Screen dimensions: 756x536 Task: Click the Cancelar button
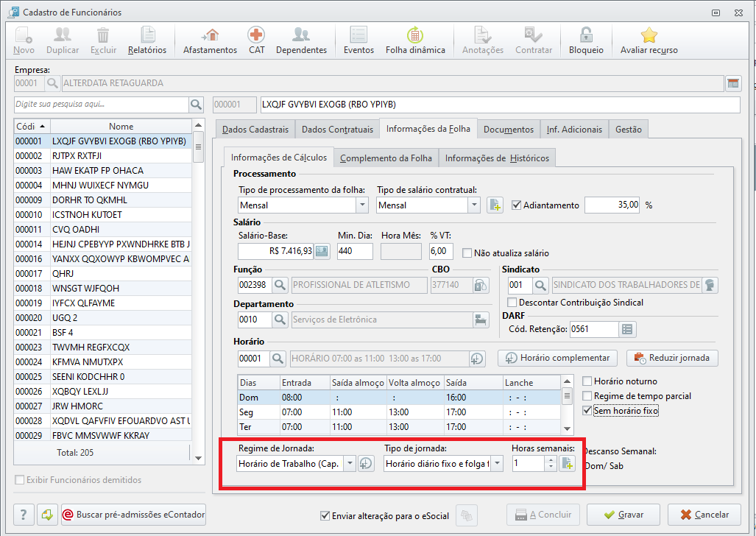point(704,515)
